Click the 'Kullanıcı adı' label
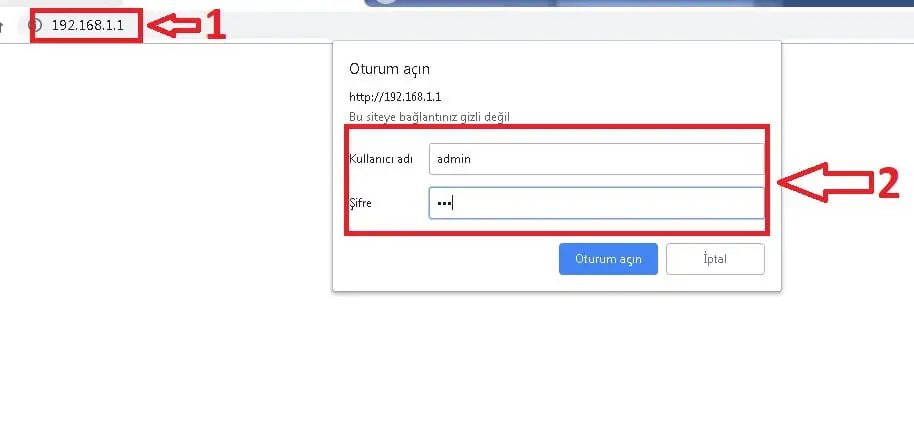This screenshot has width=914, height=431. (x=381, y=159)
